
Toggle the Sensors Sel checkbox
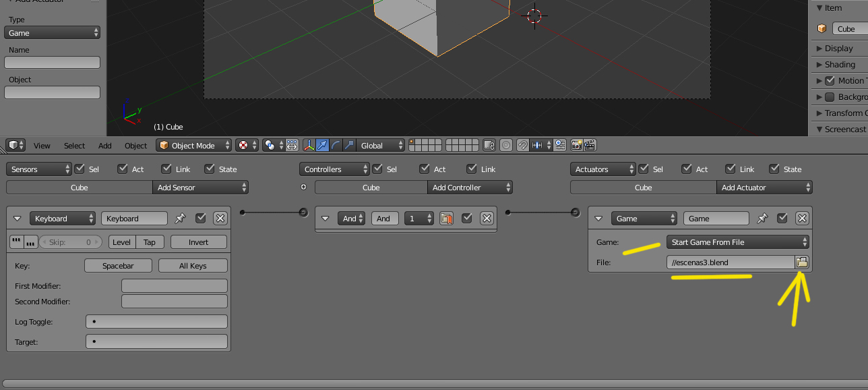80,169
